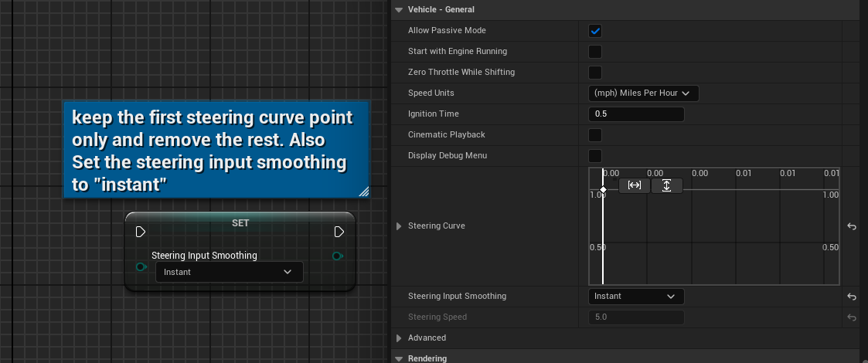
Task: Select the SET node title
Action: (x=240, y=223)
